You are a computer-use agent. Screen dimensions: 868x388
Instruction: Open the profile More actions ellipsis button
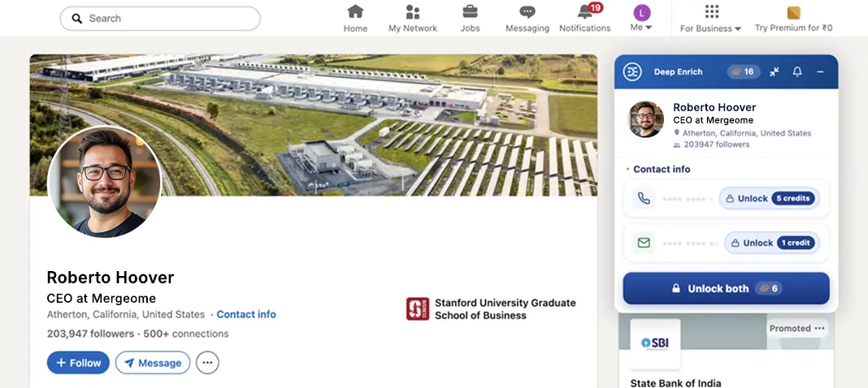click(207, 363)
